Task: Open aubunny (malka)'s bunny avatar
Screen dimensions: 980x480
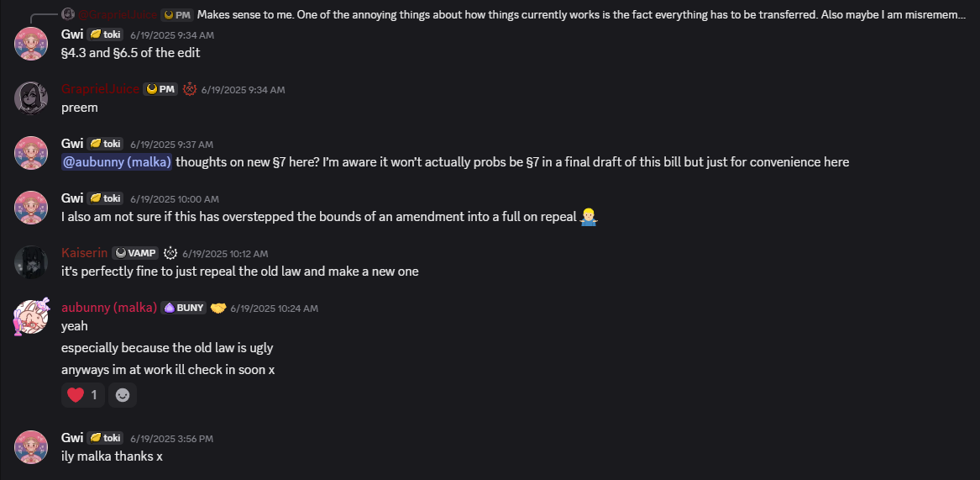Action: tap(30, 317)
